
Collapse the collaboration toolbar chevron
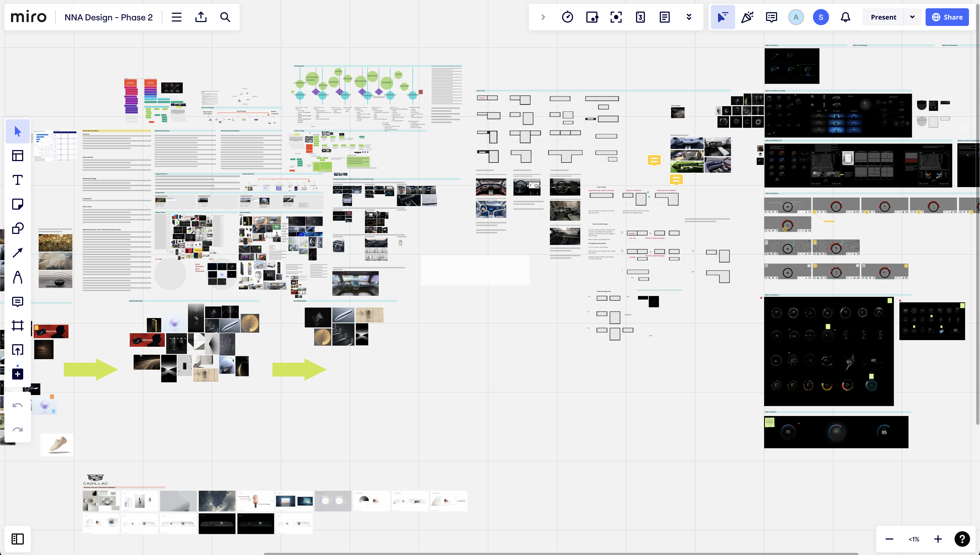tap(543, 17)
